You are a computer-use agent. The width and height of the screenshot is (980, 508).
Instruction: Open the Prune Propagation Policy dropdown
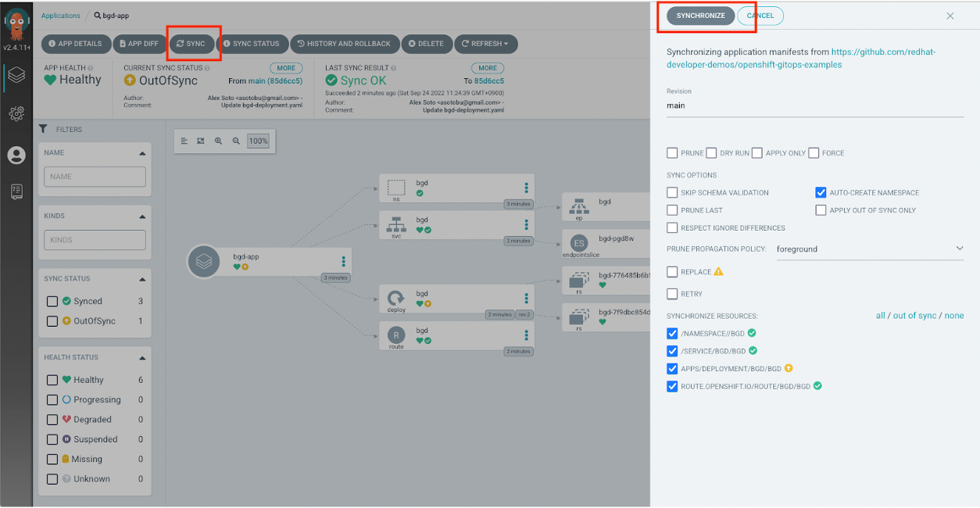[870, 249]
